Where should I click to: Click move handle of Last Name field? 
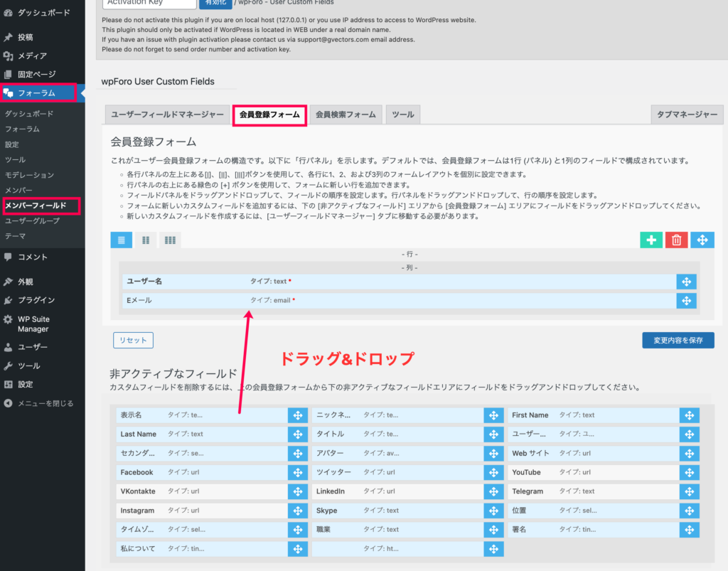[298, 434]
